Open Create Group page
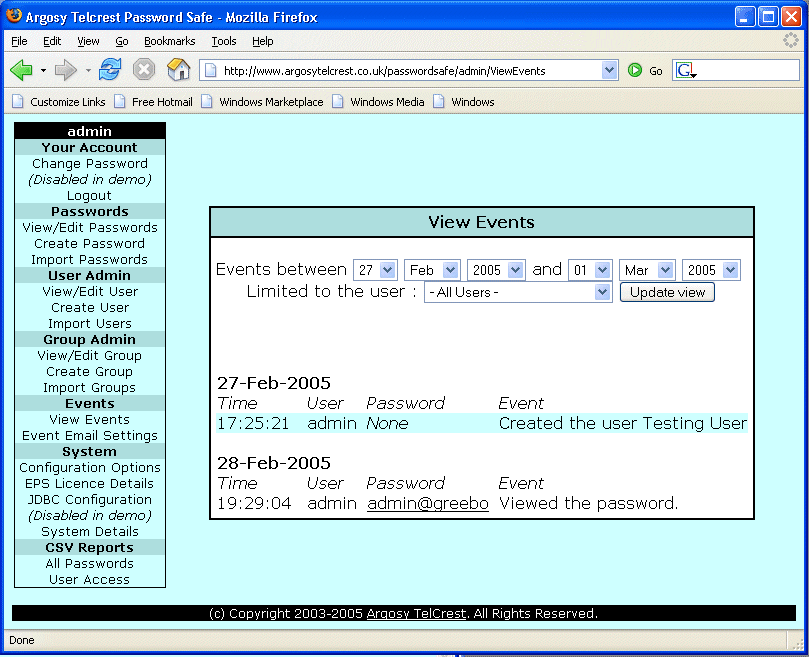The width and height of the screenshot is (809, 657). pyautogui.click(x=89, y=372)
